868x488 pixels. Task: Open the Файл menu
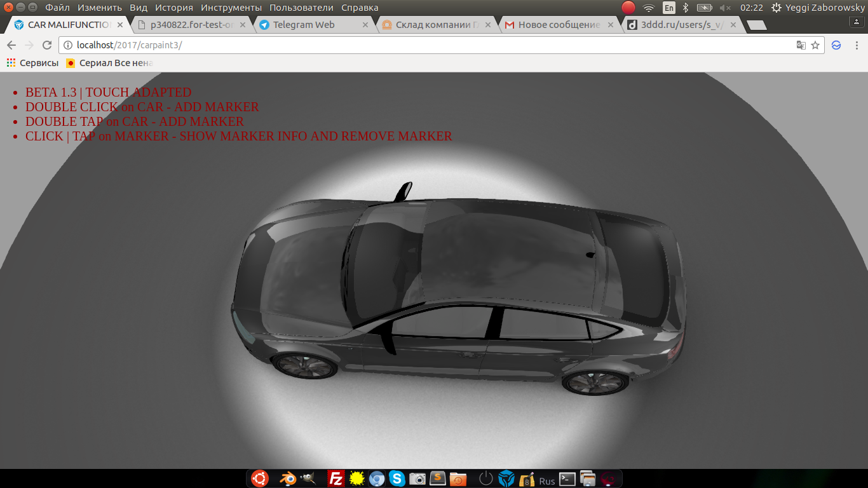tap(58, 8)
